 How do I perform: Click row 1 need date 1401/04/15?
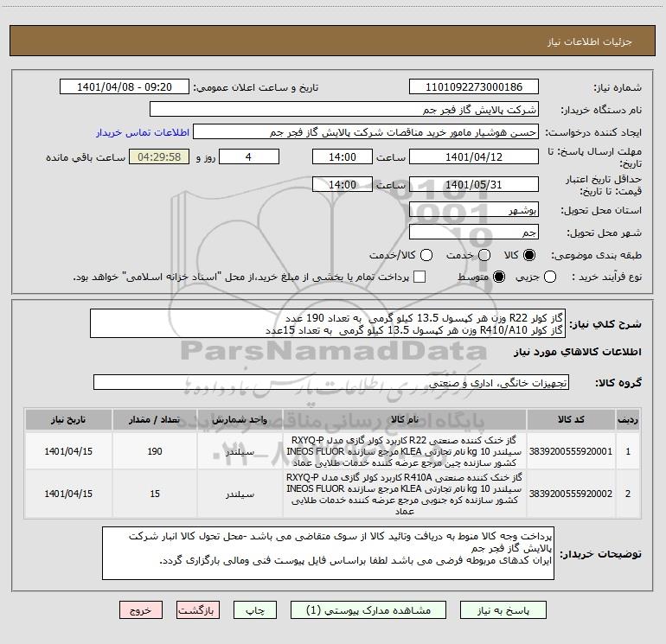(x=68, y=451)
